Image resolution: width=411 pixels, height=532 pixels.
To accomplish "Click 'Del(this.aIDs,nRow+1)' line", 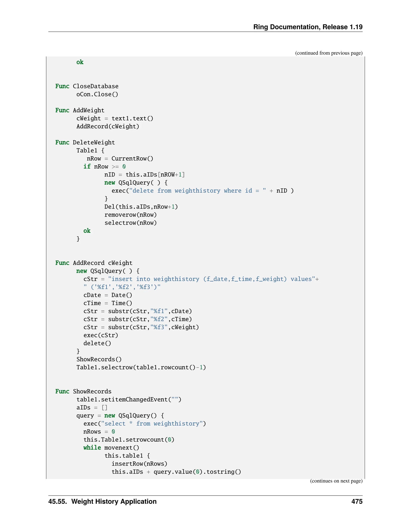I will tap(141, 207).
